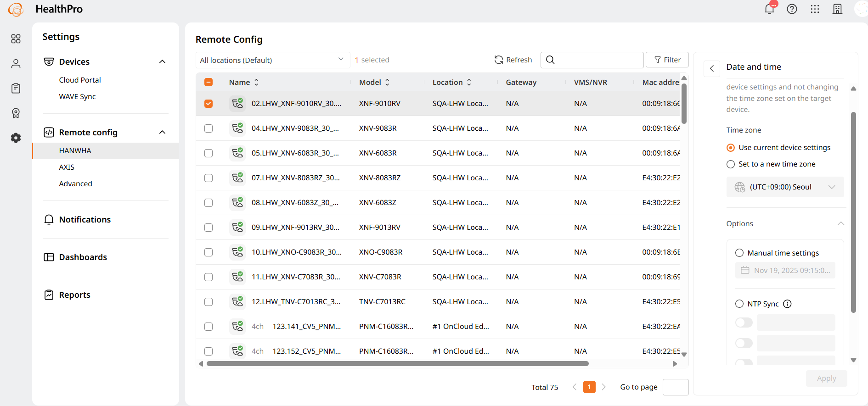Select the NTP Sync radio button
Viewport: 868px width, 406px height.
739,304
